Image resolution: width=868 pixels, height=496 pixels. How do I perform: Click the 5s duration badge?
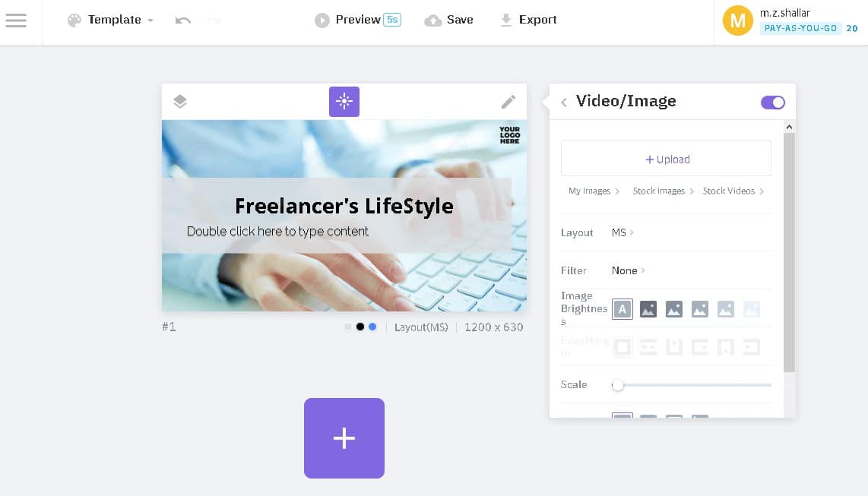pyautogui.click(x=392, y=20)
